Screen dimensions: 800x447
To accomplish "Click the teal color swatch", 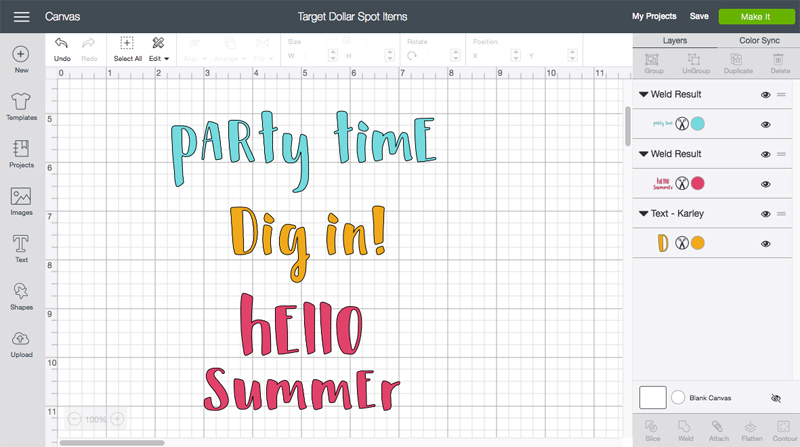I will coord(697,123).
